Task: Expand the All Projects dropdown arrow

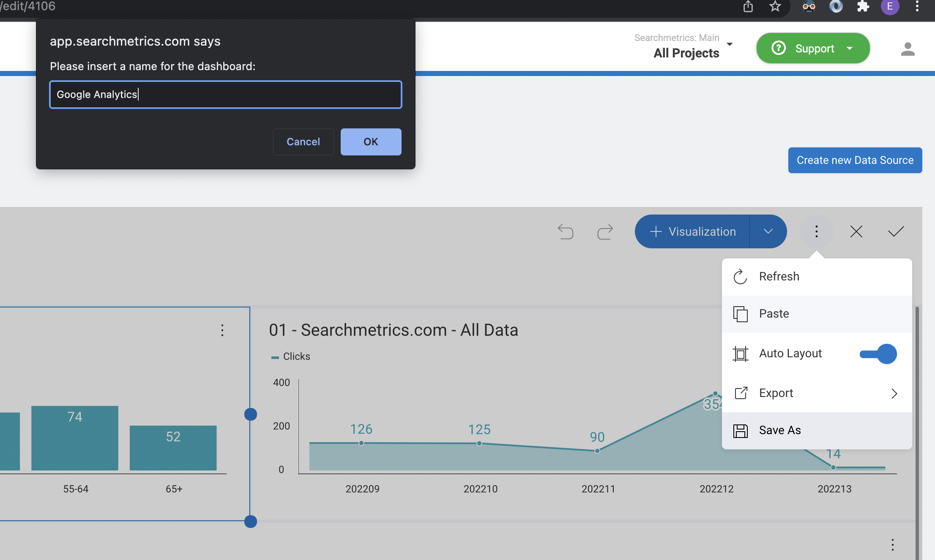Action: coord(730,44)
